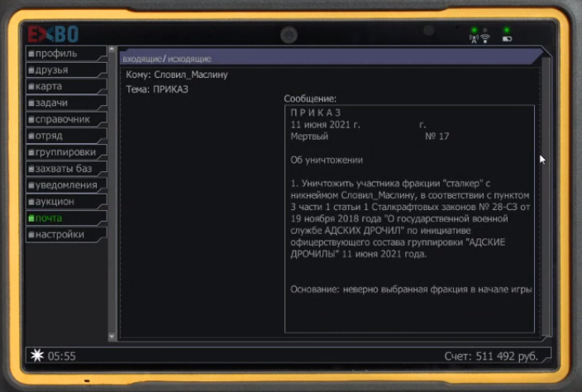
Task: Click the EXBO logo
Action: 53,34
